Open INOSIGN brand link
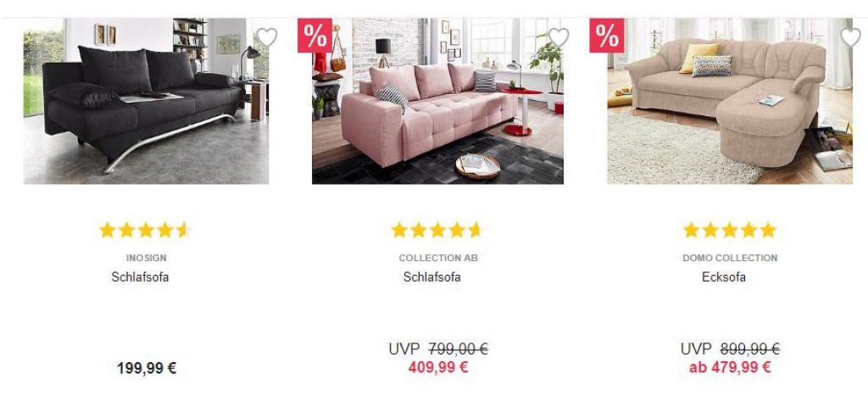 pos(146,258)
